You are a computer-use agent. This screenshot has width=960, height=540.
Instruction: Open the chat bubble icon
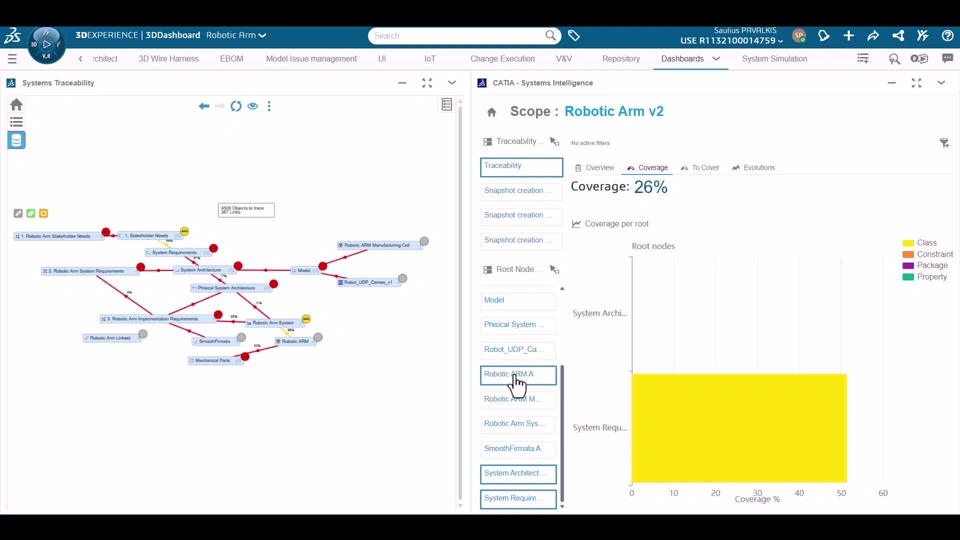click(947, 59)
